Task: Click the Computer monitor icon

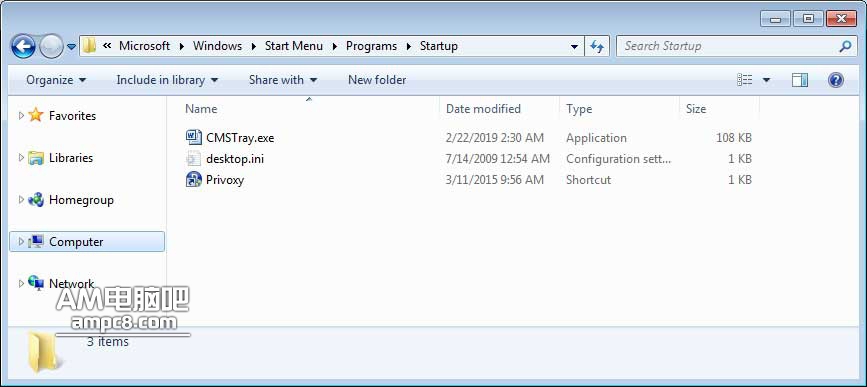Action: coord(36,242)
